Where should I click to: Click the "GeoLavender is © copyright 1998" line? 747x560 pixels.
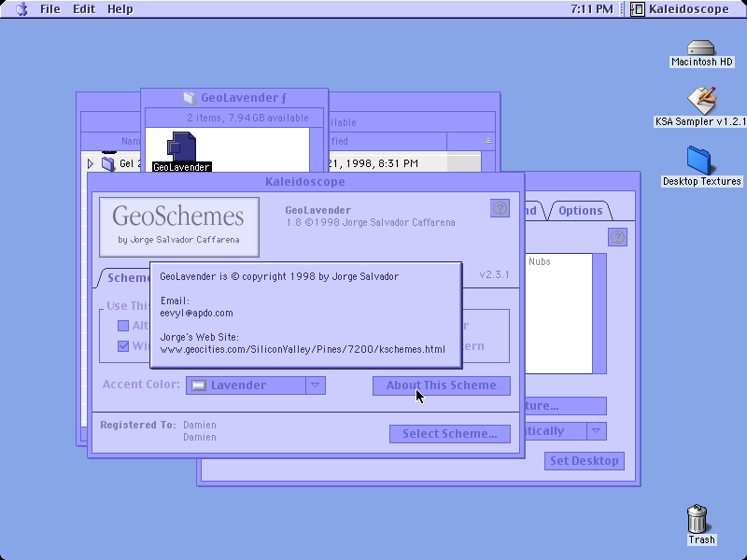(279, 276)
